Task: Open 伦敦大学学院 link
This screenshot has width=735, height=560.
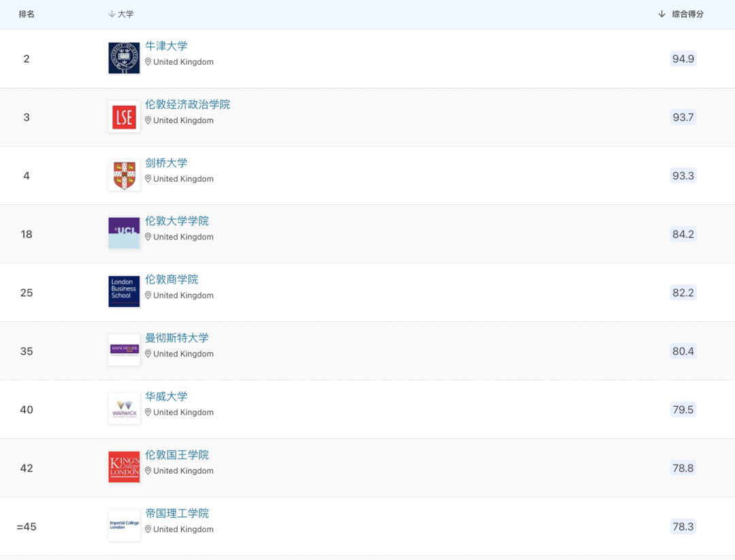Action: pos(177,221)
